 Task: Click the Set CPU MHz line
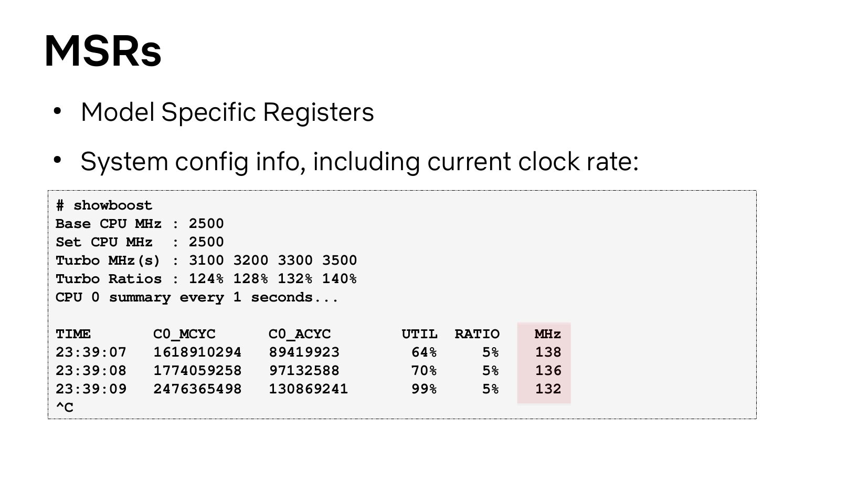click(140, 242)
